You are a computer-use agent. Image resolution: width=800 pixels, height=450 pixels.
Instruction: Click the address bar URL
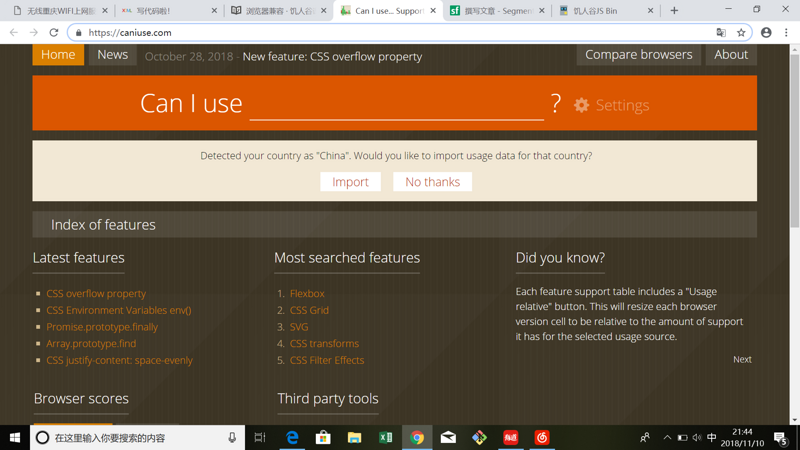130,33
